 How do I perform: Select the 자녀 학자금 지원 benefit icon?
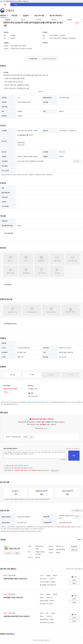pos(73,259)
